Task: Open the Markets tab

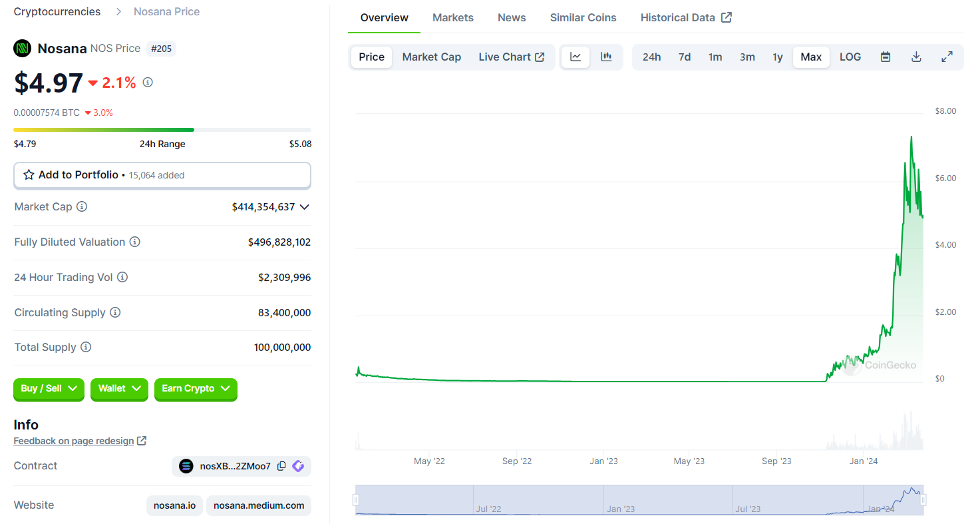Action: [x=452, y=18]
